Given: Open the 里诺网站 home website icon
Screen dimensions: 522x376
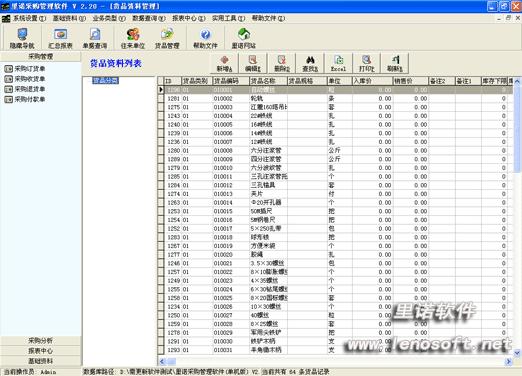Looking at the screenshot, I should (244, 38).
